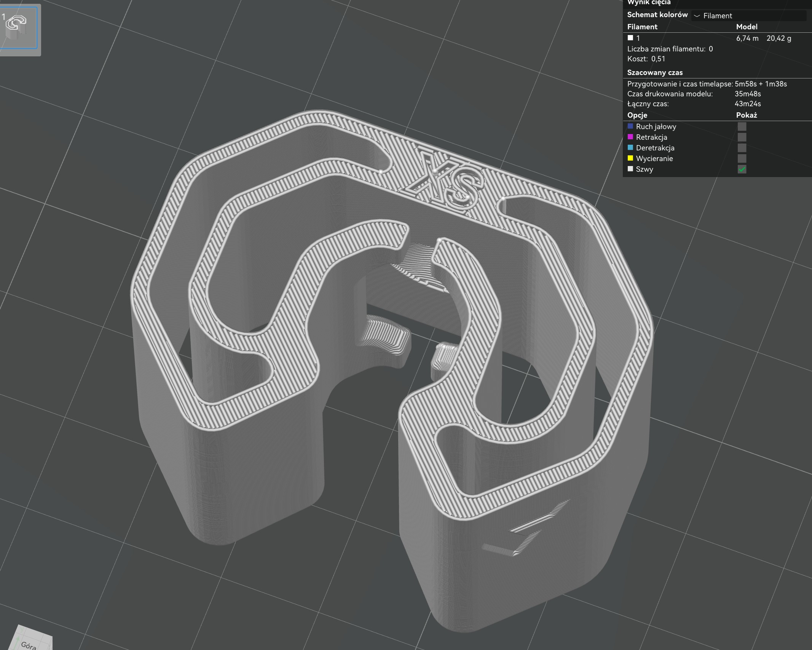Click the cyan Deretrakcja color swatch
The height and width of the screenshot is (650, 812).
point(630,147)
